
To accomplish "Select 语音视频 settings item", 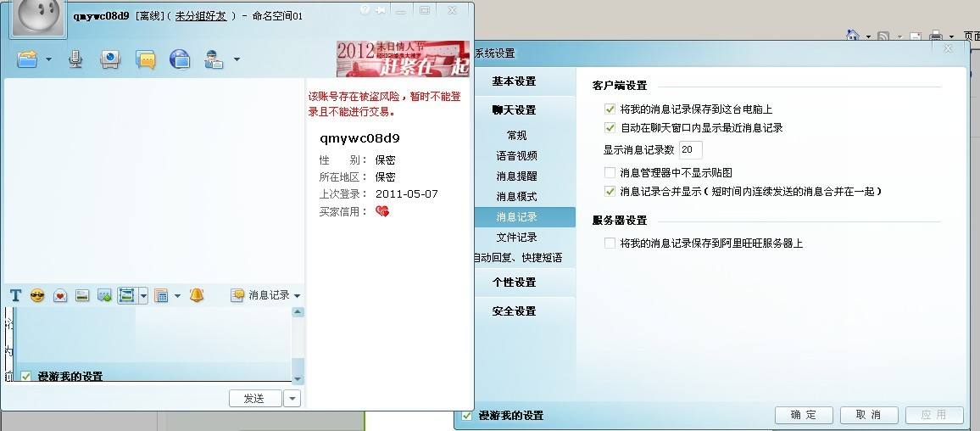I will [517, 156].
